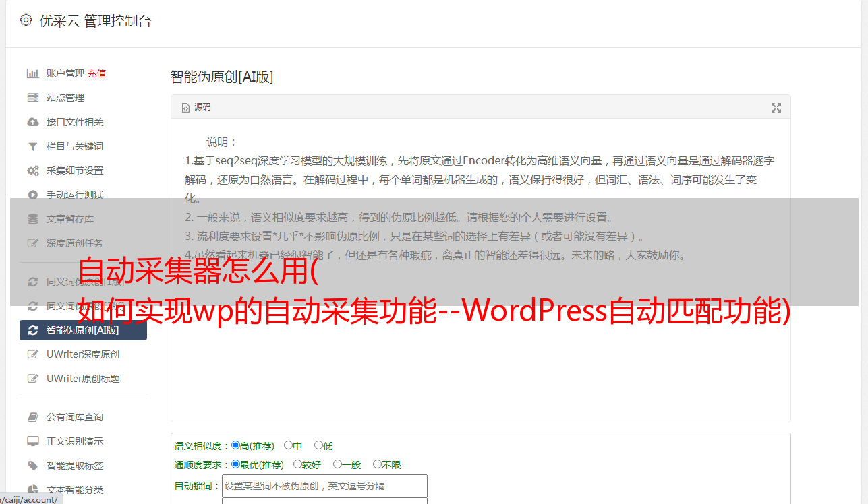
Task: Select 最优(推荐) fluency radio
Action: point(235,464)
